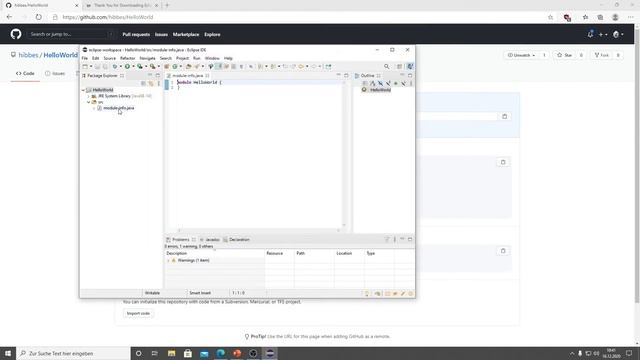Click the Fork button on GitHub
The height and width of the screenshot is (360, 640).
pos(602,55)
